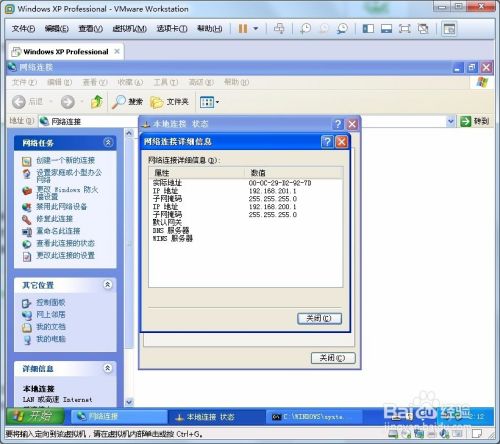Open the VMware snapshot manager

(x=342, y=29)
